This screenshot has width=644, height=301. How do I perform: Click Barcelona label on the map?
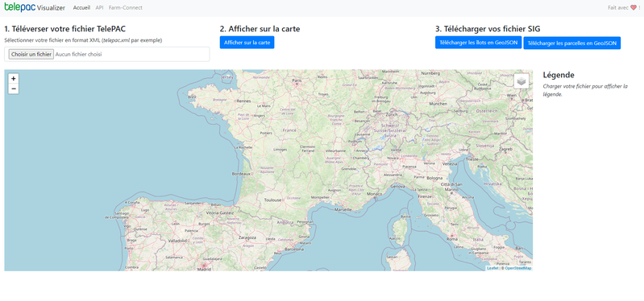[x=293, y=249]
